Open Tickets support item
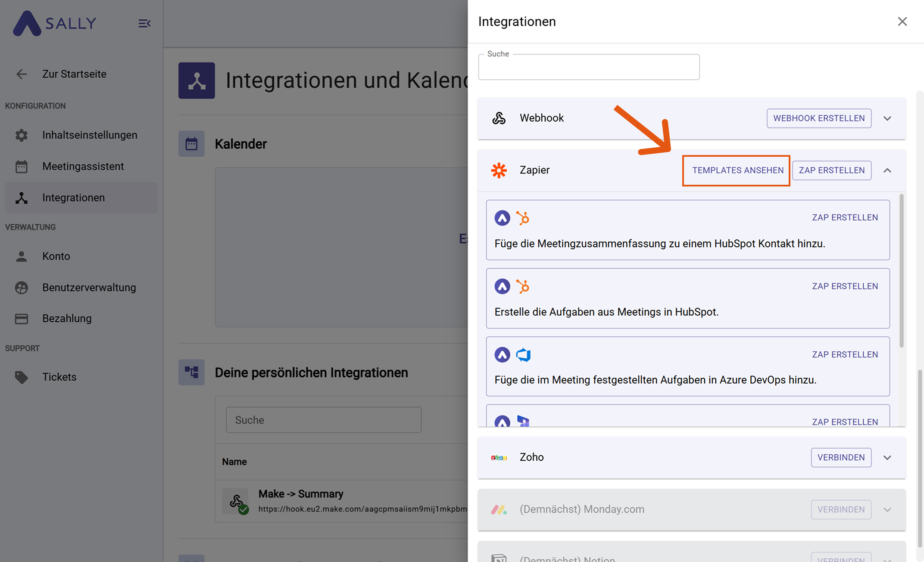Viewport: 924px width, 562px height. (81, 377)
